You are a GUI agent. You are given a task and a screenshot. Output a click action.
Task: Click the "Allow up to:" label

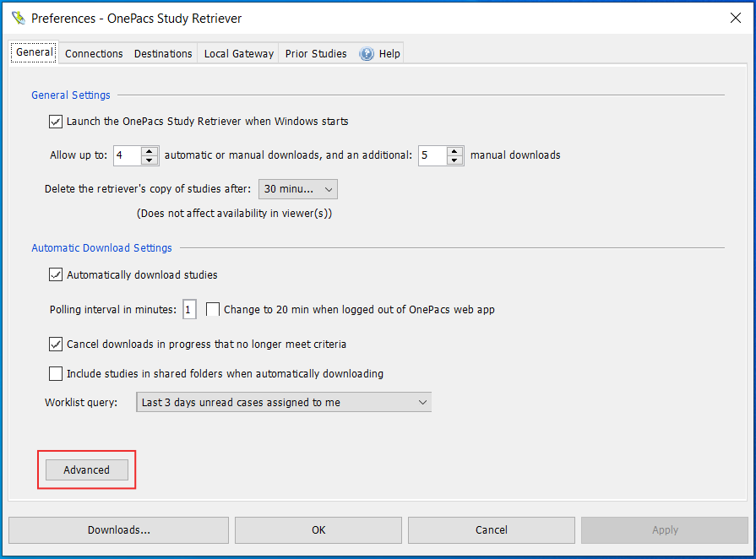[79, 155]
